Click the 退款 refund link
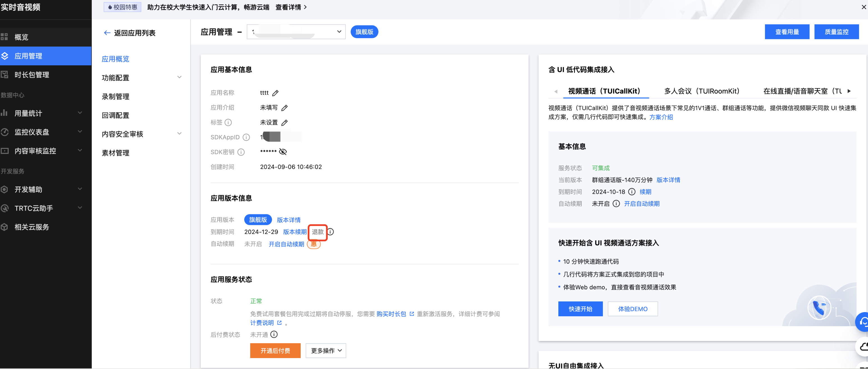The height and width of the screenshot is (369, 868). tap(317, 232)
